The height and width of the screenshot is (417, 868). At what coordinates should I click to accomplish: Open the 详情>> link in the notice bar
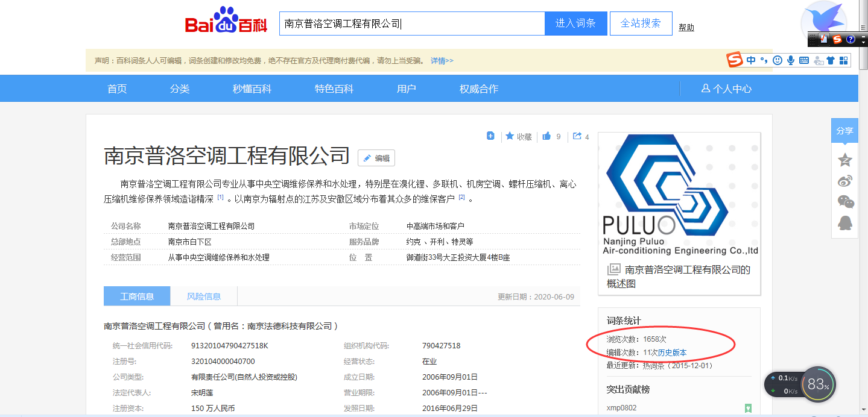click(442, 61)
